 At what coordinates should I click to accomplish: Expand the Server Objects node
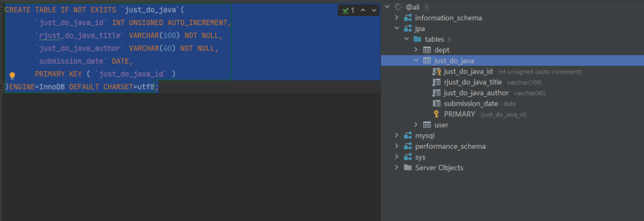click(397, 167)
